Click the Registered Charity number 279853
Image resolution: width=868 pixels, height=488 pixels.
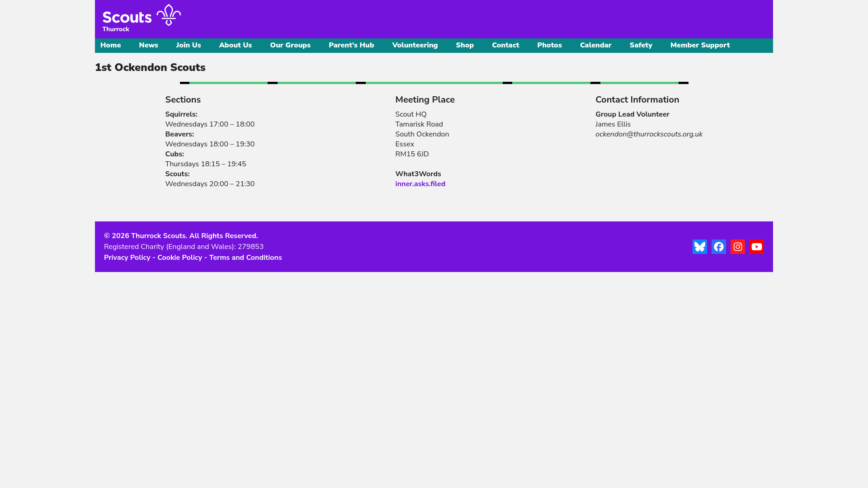250,247
